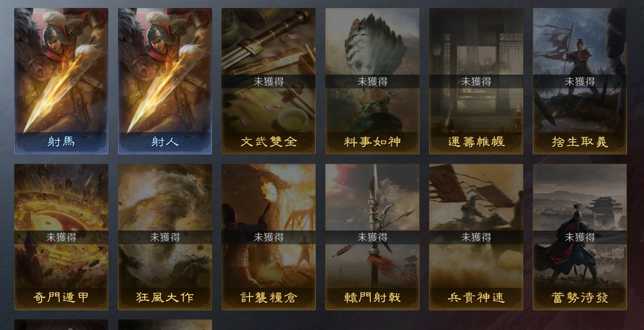Click the 兵貴神速 title text
Image resolution: width=644 pixels, height=330 pixels.
[476, 298]
